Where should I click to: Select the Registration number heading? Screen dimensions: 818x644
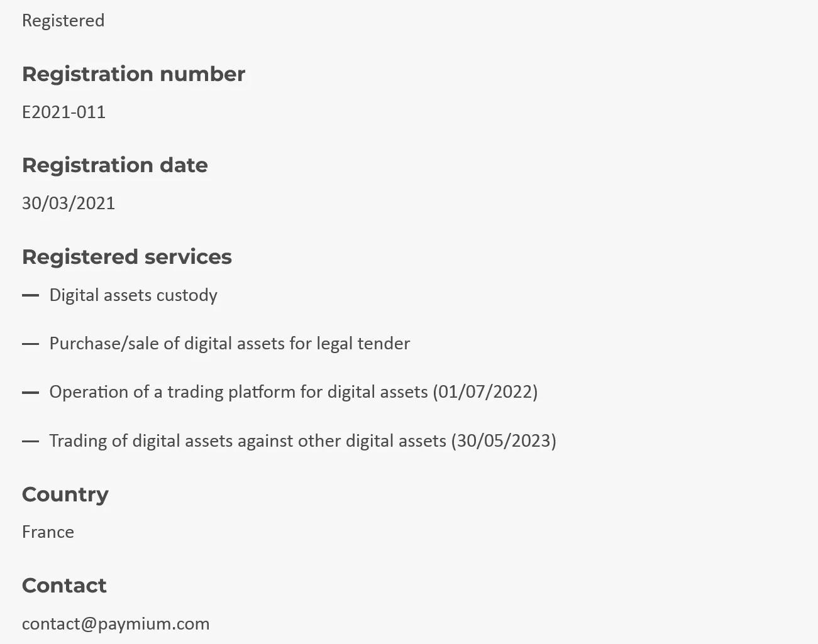[x=133, y=74]
